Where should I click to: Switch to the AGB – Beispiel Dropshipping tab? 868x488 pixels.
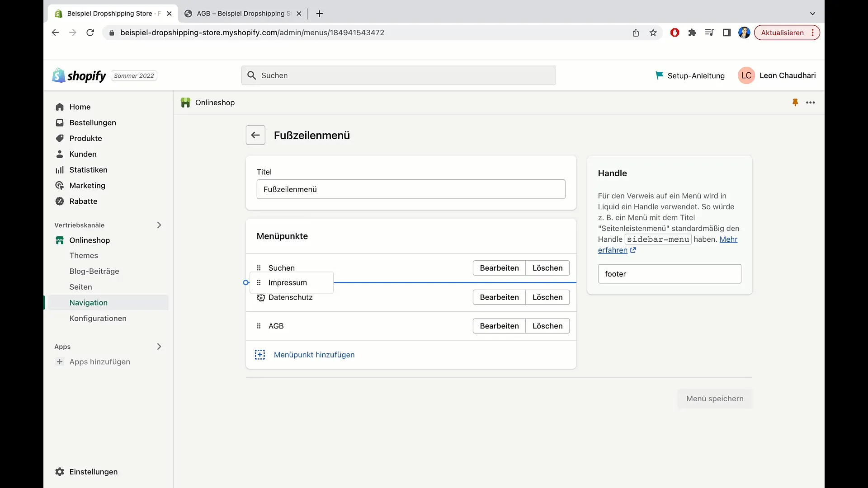(243, 14)
